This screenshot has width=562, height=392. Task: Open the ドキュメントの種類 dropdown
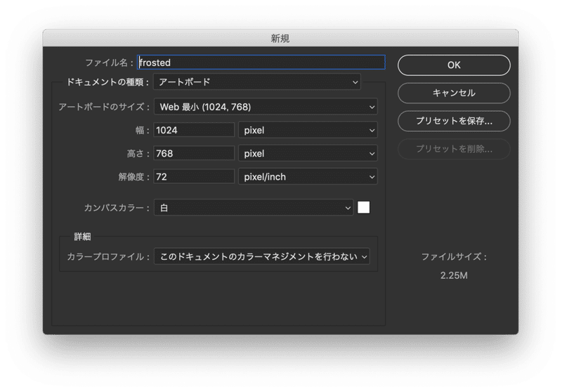(256, 82)
